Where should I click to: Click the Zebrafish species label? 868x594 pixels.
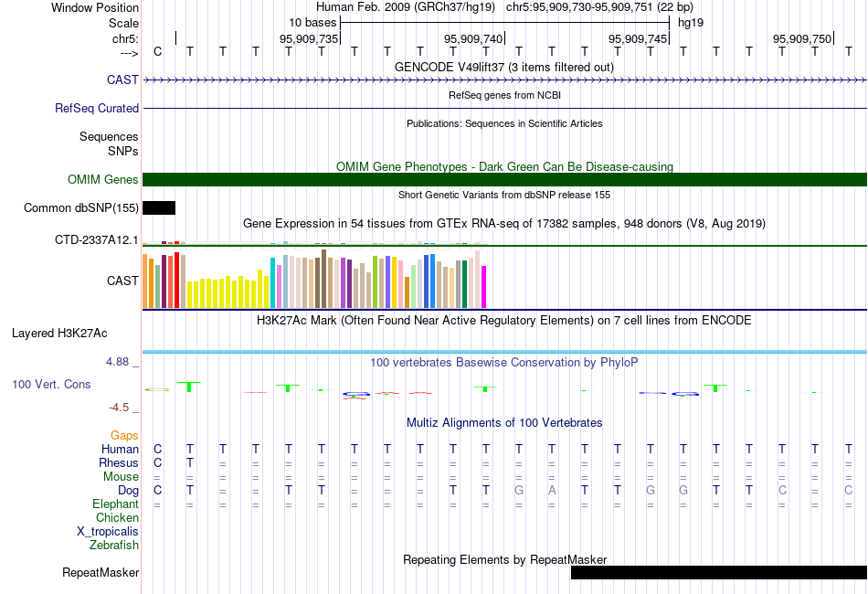[114, 546]
